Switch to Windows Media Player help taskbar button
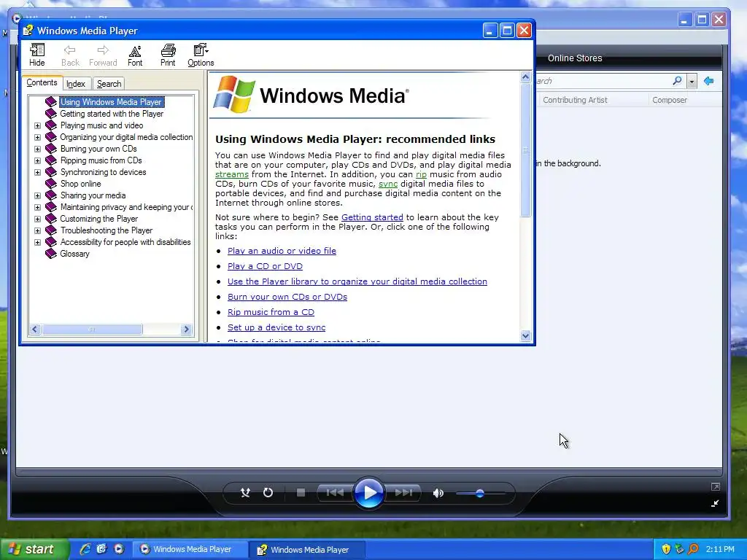The image size is (747, 560). coord(306,550)
